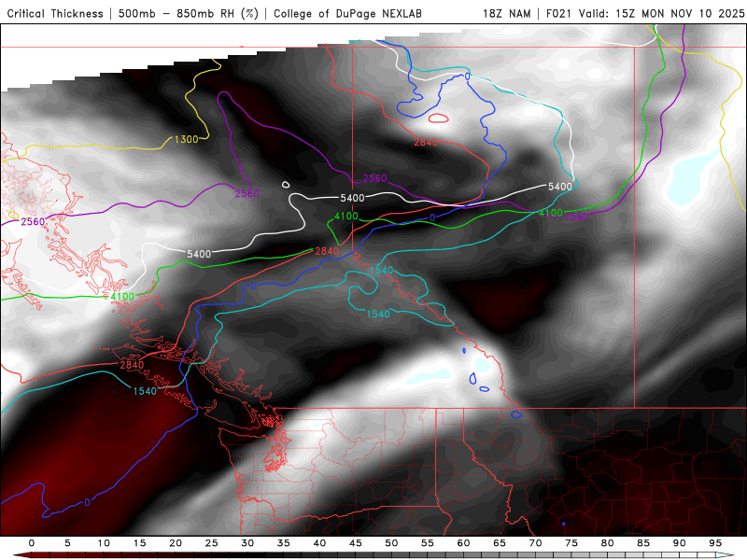Screen dimensions: 747x560
Task: Click the '2840' label below the small red oval
Action: point(426,142)
